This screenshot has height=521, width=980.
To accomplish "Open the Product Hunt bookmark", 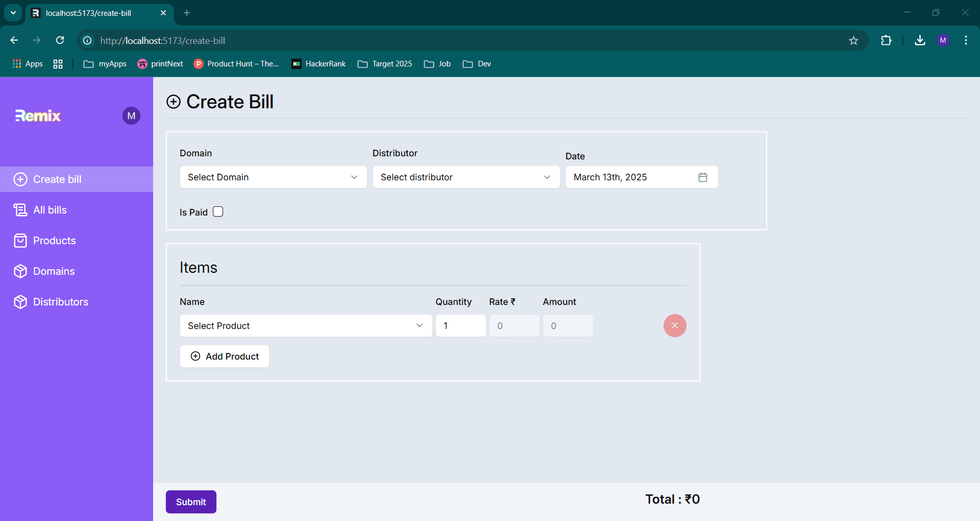I will pos(236,64).
